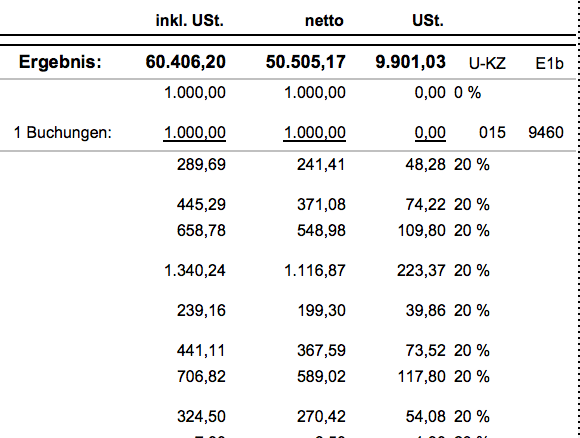Viewport: 580px width, 438px height.
Task: Click the net amount 199,30
Action: click(321, 311)
